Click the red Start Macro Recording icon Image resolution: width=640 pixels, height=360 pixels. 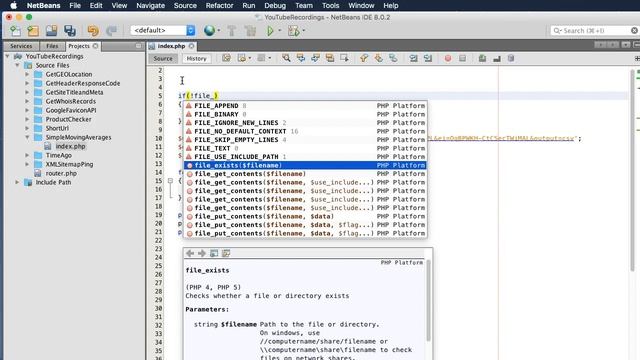[448, 58]
